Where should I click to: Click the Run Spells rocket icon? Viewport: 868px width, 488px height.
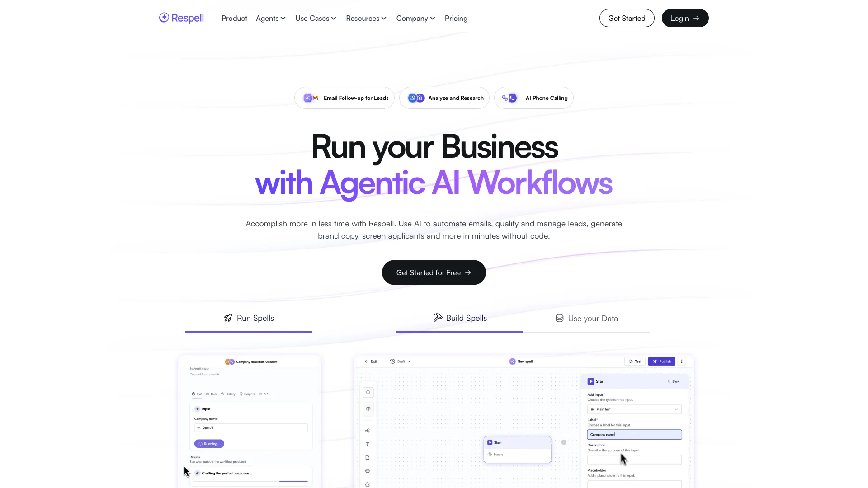(x=228, y=318)
